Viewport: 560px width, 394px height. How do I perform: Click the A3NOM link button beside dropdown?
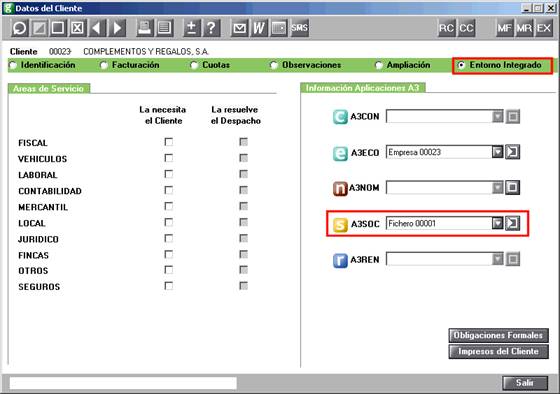[x=512, y=188]
